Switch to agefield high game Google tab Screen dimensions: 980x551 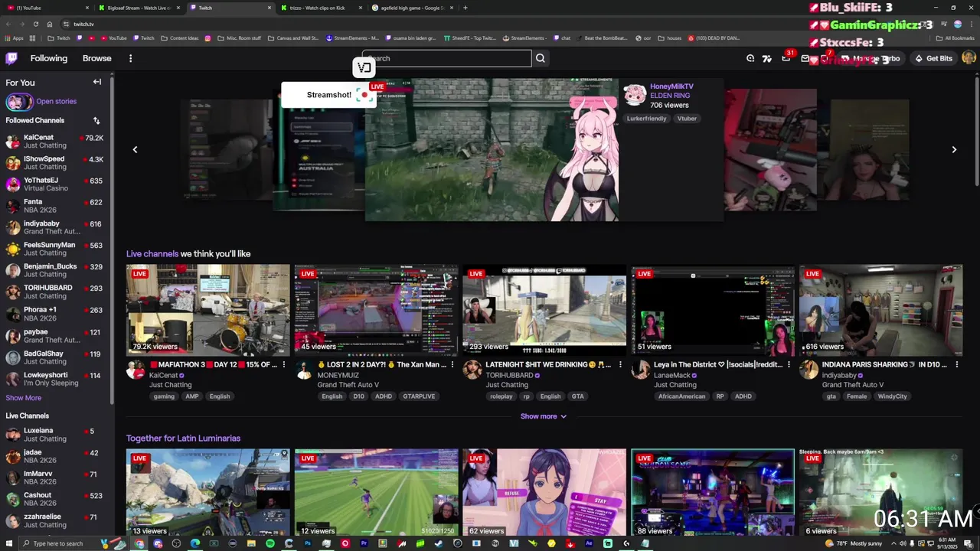pos(412,8)
